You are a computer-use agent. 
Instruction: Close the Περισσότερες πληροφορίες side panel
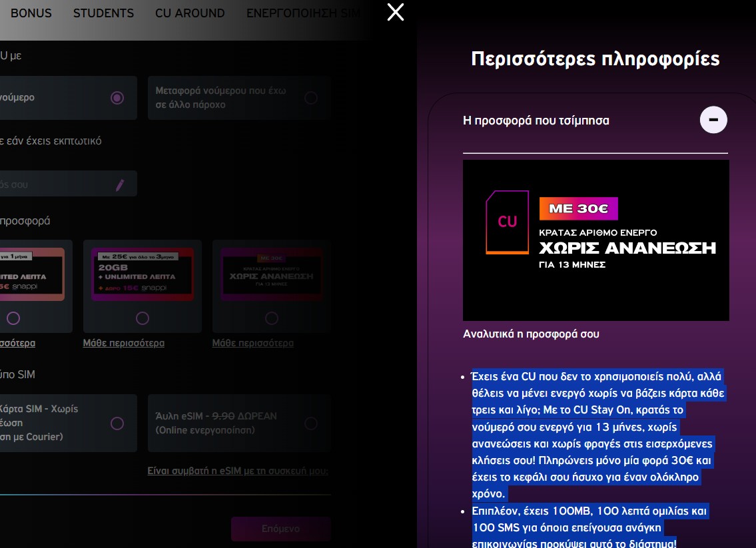(396, 12)
